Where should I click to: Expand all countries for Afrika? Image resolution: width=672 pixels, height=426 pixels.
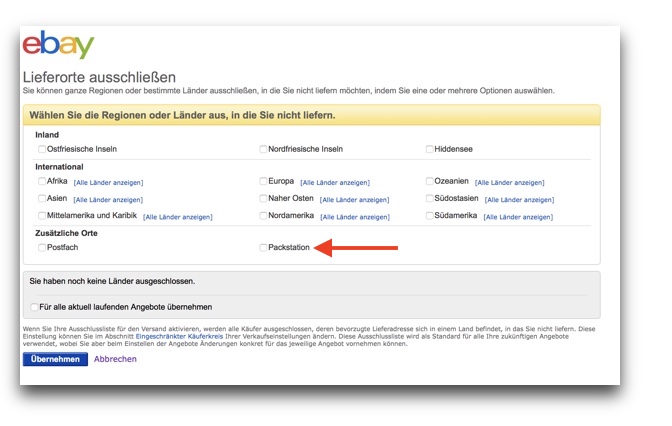click(x=108, y=183)
